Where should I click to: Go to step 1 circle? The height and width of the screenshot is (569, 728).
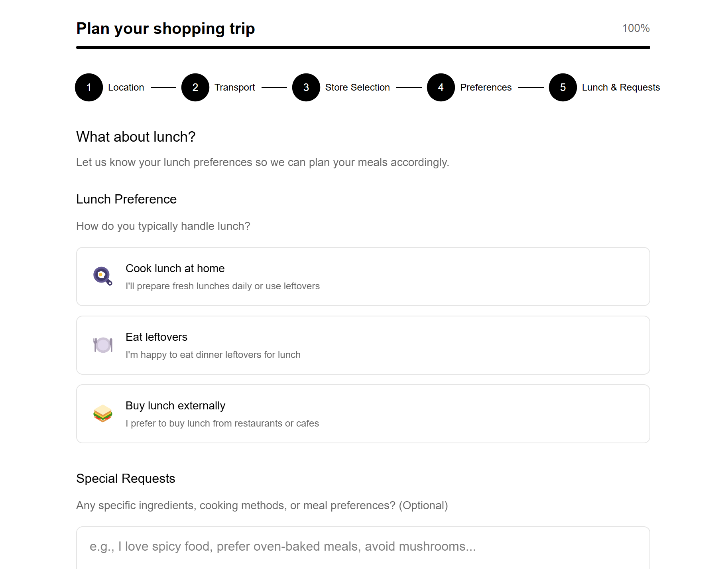tap(89, 87)
